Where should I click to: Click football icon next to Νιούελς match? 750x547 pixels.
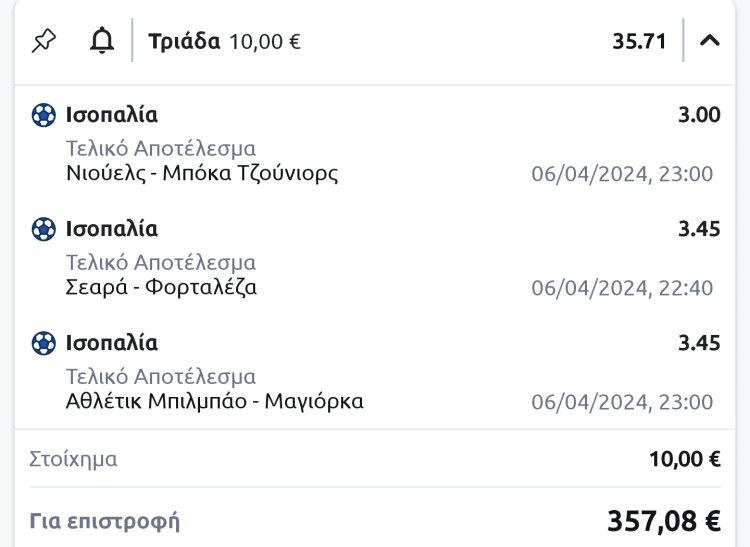43,115
